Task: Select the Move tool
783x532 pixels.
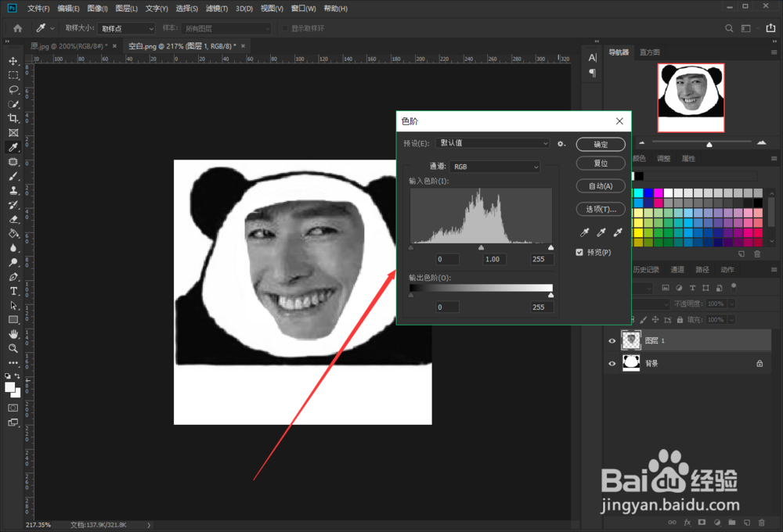Action: pos(13,61)
